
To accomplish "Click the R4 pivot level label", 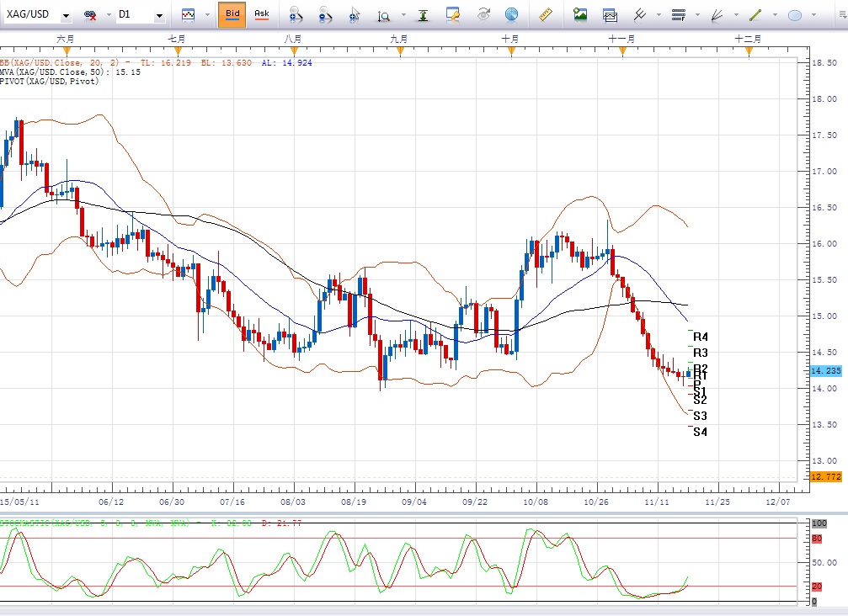I will 701,337.
